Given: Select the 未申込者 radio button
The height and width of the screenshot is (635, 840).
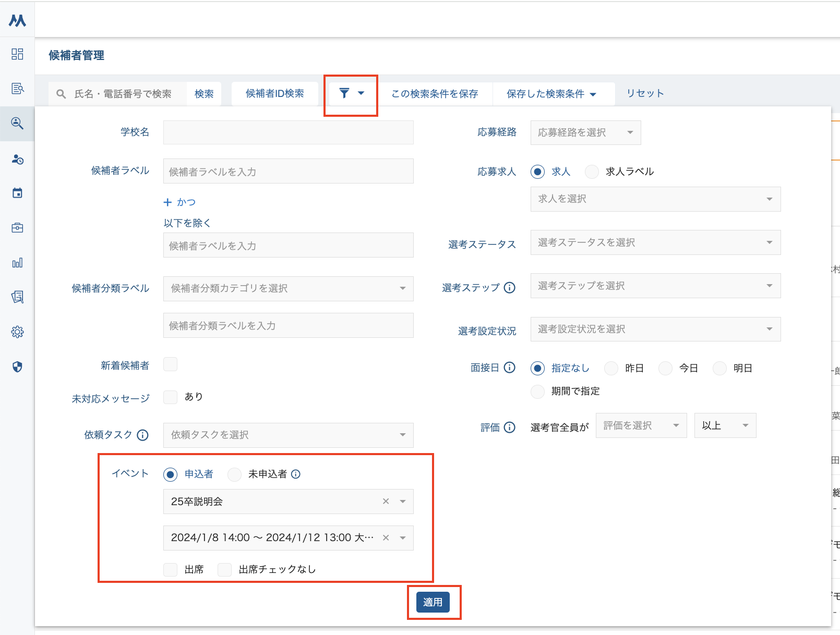Looking at the screenshot, I should 235,474.
